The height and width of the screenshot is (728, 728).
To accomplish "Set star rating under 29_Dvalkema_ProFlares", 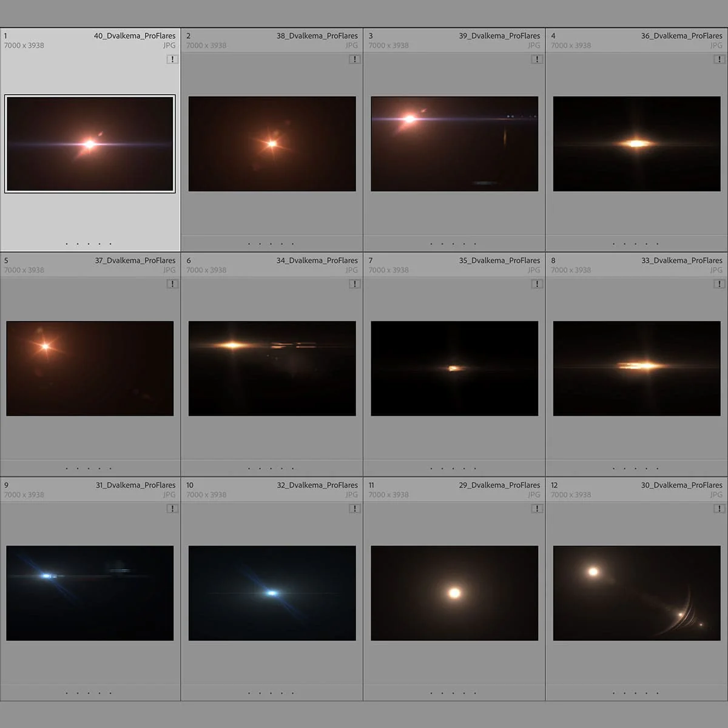I will click(x=453, y=693).
